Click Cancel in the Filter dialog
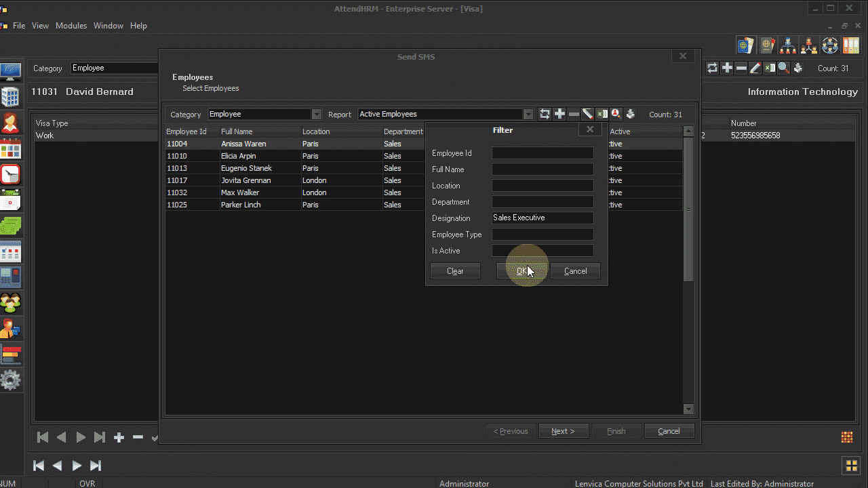The image size is (868, 488). (x=575, y=271)
